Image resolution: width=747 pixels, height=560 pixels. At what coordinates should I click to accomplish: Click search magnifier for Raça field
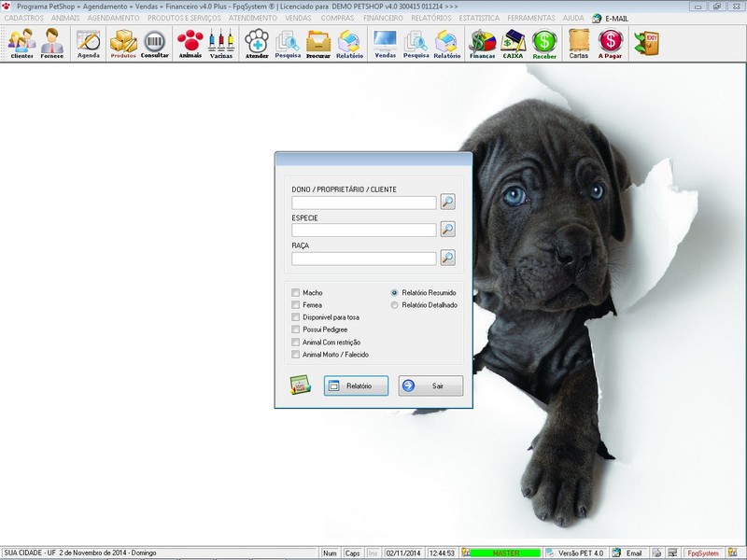click(x=447, y=259)
